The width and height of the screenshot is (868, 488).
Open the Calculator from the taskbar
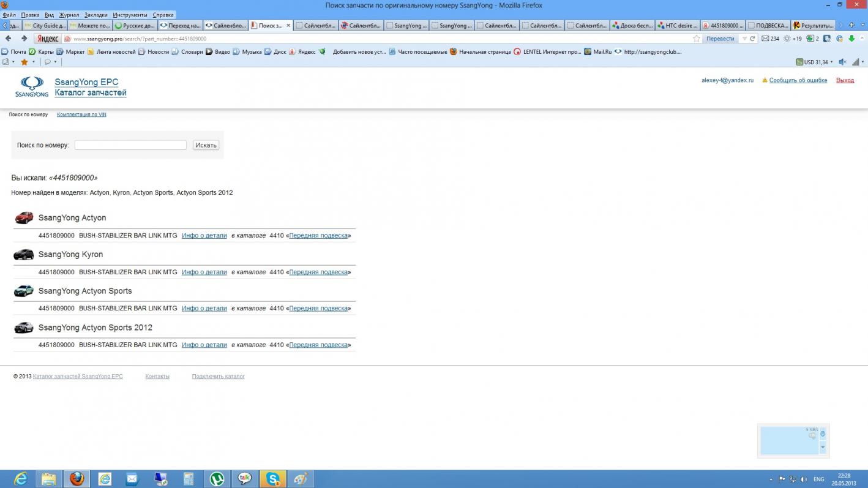189,479
